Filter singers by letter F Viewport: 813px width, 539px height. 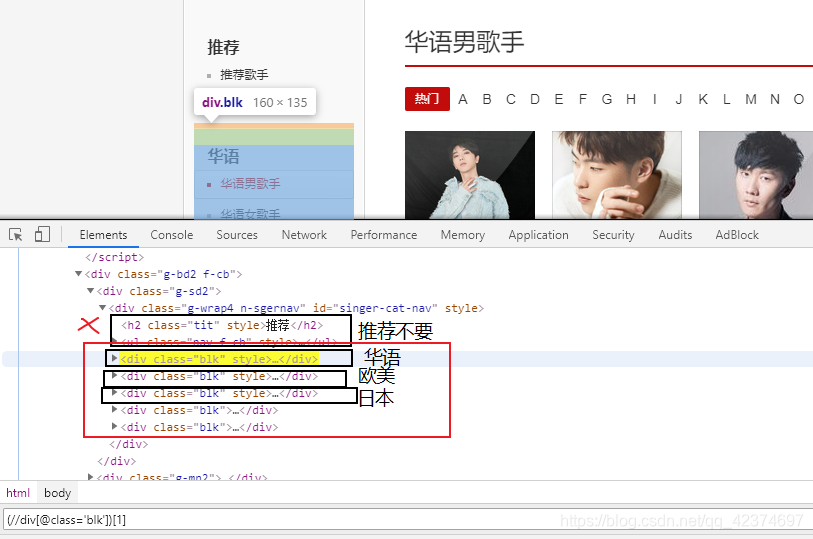[583, 99]
